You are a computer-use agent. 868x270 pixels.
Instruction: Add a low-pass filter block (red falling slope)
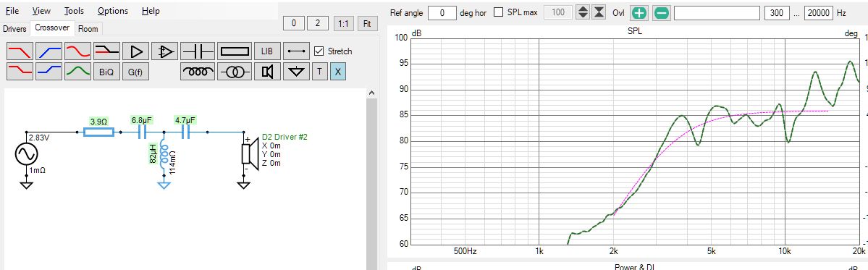pos(20,51)
